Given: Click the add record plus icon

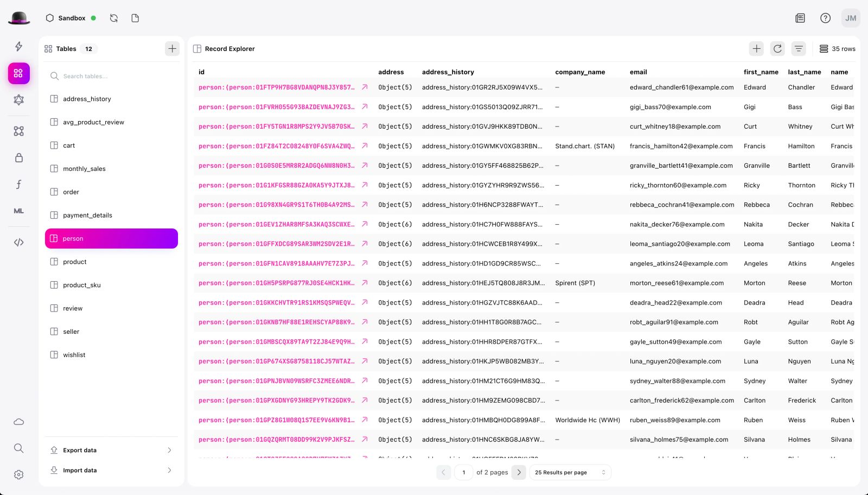Looking at the screenshot, I should (756, 49).
